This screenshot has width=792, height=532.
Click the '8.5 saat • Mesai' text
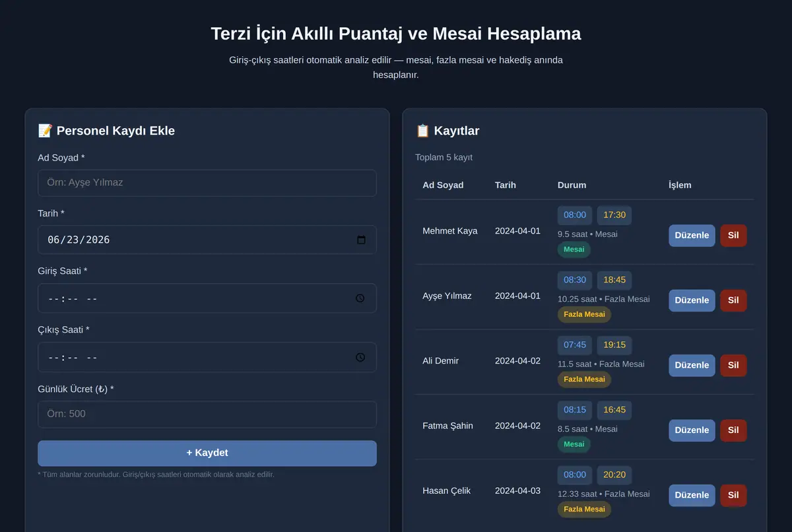[x=587, y=429]
